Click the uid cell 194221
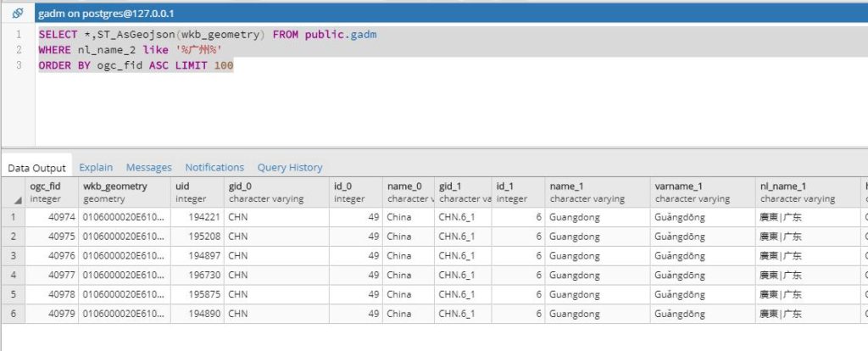Image resolution: width=868 pixels, height=351 pixels. (197, 217)
